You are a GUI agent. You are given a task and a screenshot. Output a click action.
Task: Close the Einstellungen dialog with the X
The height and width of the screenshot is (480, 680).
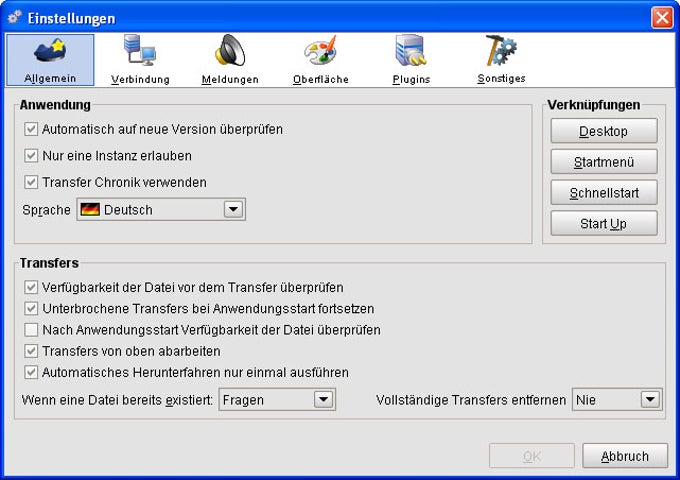[662, 18]
